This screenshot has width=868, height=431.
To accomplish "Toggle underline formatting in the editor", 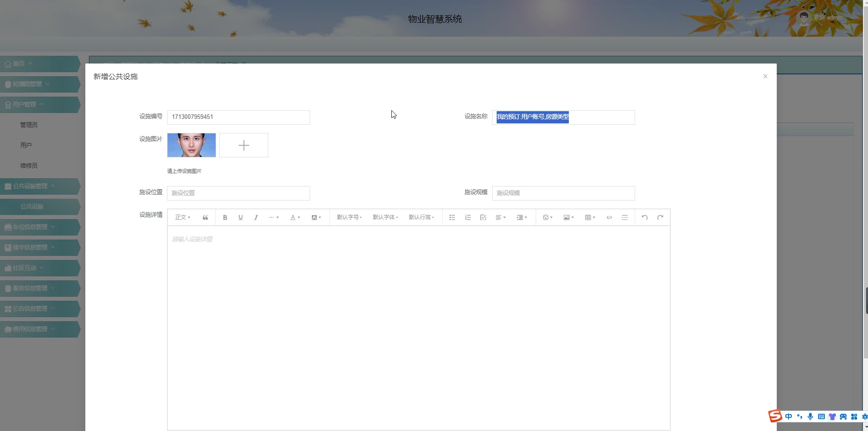I will 241,217.
